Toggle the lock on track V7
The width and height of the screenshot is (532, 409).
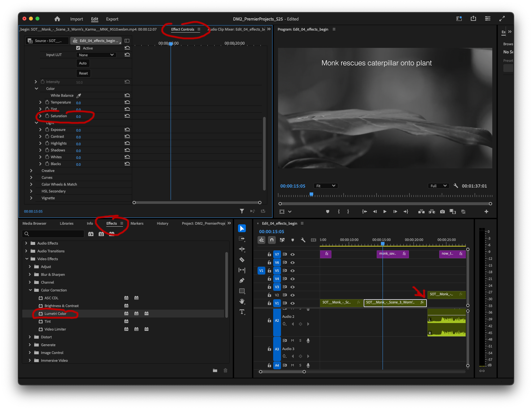tap(269, 254)
